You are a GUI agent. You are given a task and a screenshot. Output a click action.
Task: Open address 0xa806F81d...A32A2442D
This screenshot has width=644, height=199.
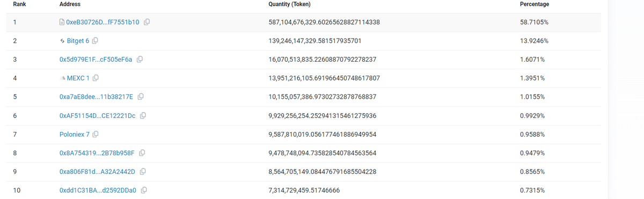pyautogui.click(x=97, y=172)
